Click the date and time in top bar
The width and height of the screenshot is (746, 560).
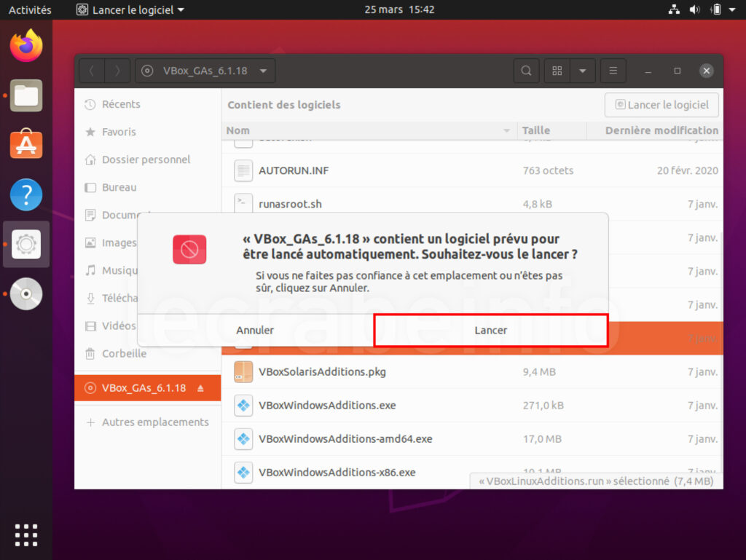[x=399, y=9]
